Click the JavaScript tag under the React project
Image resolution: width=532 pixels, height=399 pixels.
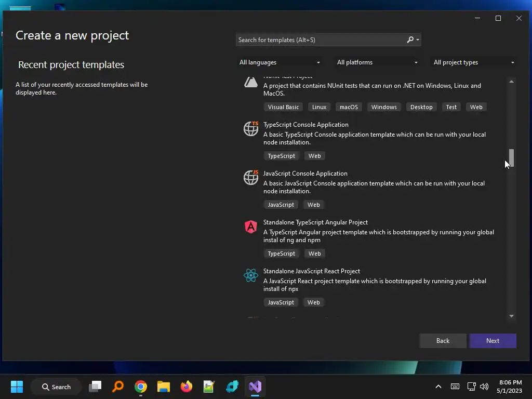tap(281, 303)
